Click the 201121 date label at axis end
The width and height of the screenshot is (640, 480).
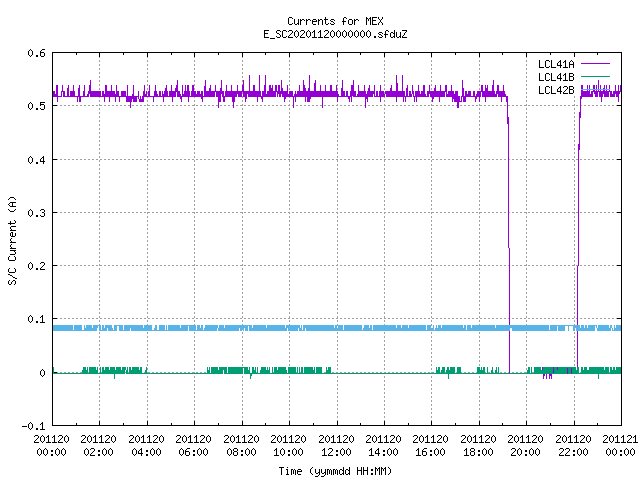coord(620,439)
